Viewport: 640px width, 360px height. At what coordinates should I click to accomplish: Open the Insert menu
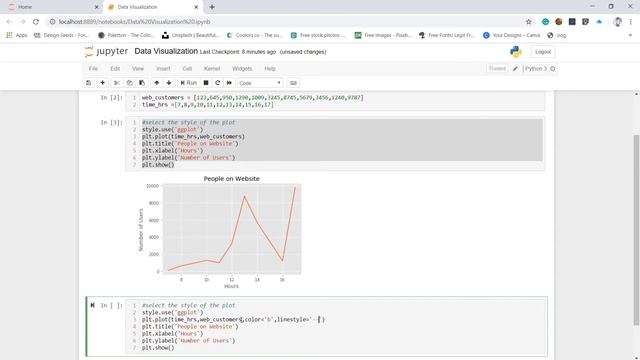(163, 69)
